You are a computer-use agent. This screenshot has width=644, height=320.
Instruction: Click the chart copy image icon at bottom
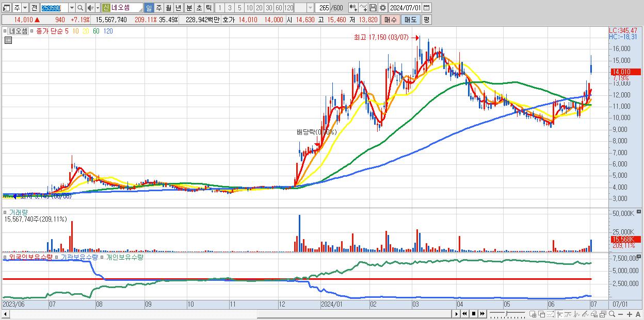(x=603, y=314)
